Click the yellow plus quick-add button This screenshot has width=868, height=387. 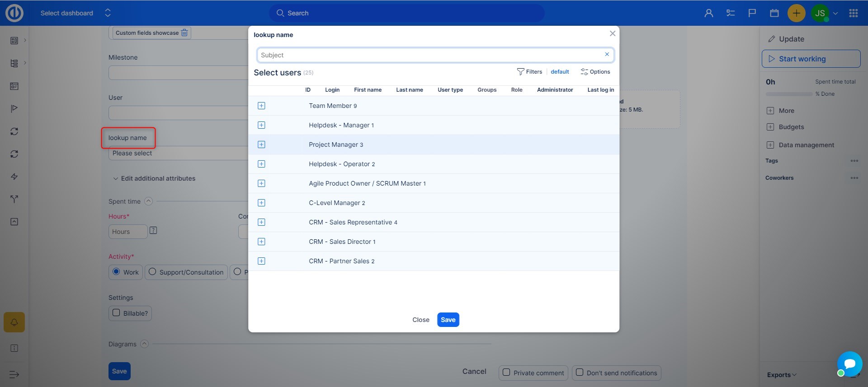coord(796,13)
